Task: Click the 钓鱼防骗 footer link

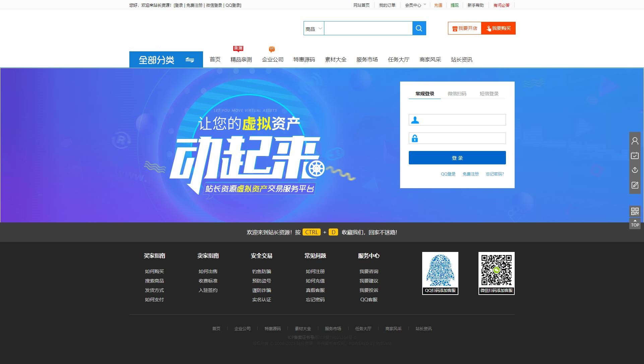Action: point(261,271)
